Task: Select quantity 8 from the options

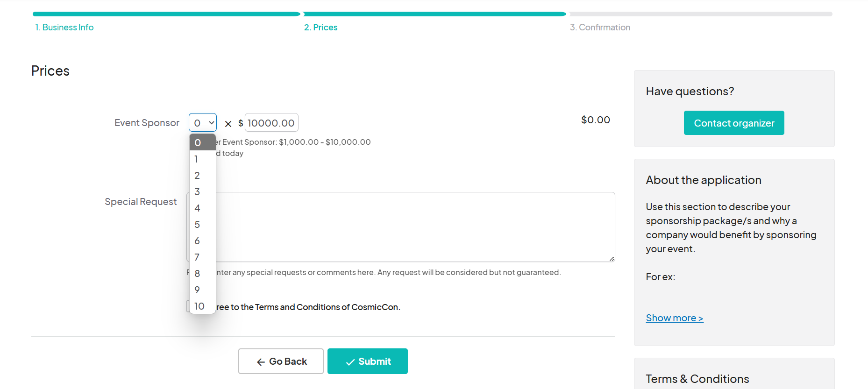Action: point(202,274)
